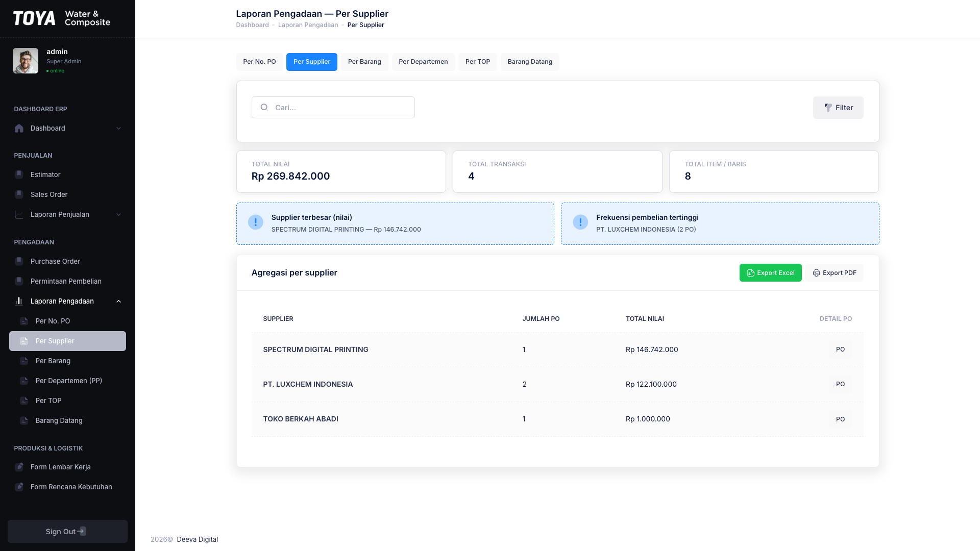The image size is (980, 551).
Task: Click the Per Departemen (PP) document icon
Action: click(24, 381)
